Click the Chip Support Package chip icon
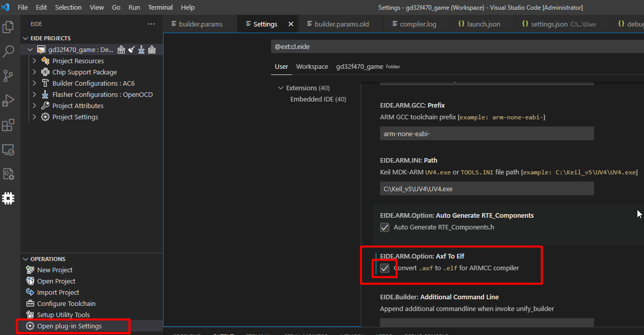This screenshot has height=335, width=644. pos(45,72)
